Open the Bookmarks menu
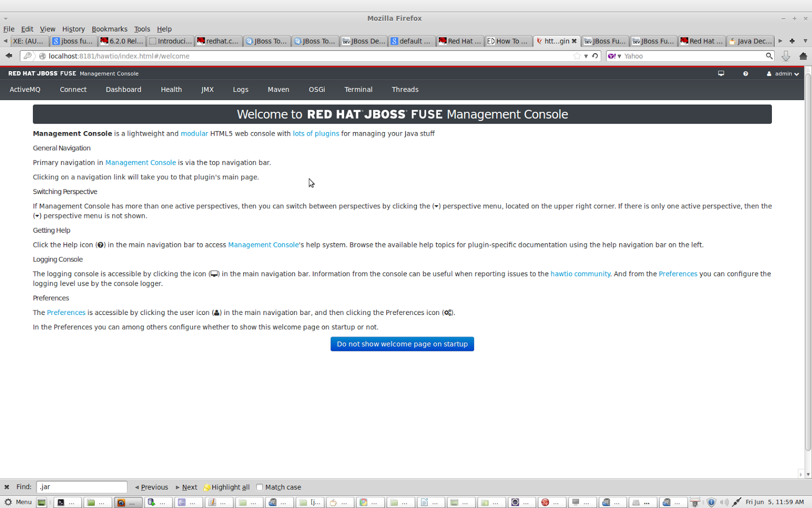Image resolution: width=812 pixels, height=508 pixels. tap(110, 29)
